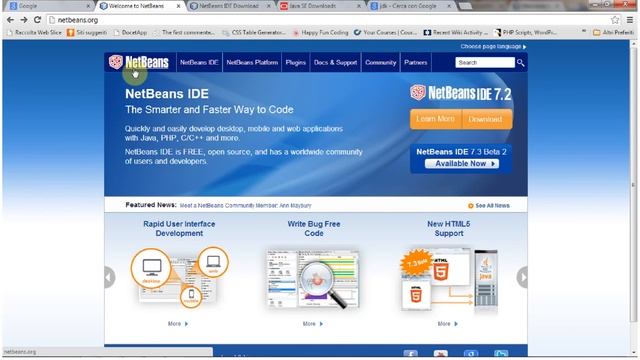The image size is (640, 360).
Task: Click the YouTube icon in the footer
Action: (440, 353)
